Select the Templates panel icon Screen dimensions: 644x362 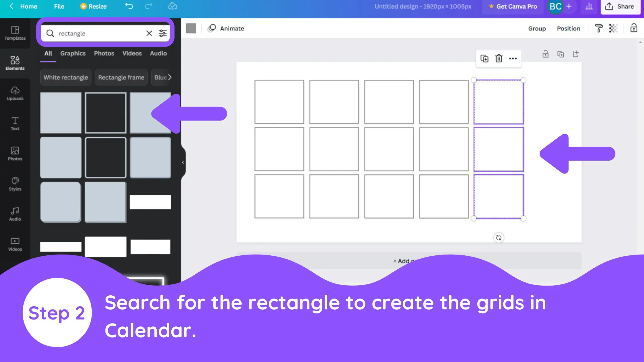15,33
